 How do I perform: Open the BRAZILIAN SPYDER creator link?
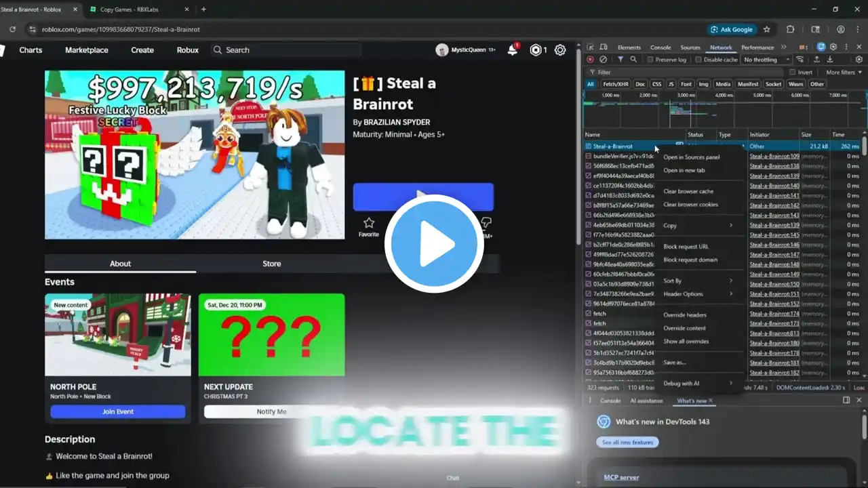tap(397, 123)
